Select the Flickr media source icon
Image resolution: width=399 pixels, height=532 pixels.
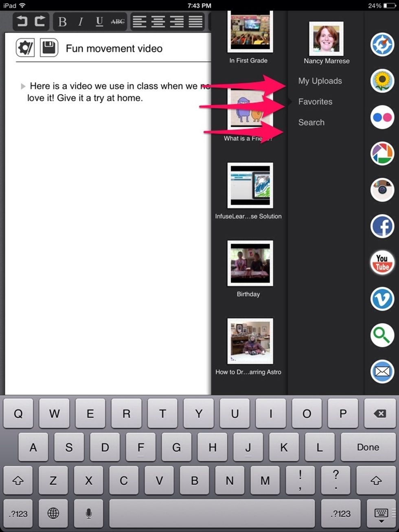tap(382, 117)
